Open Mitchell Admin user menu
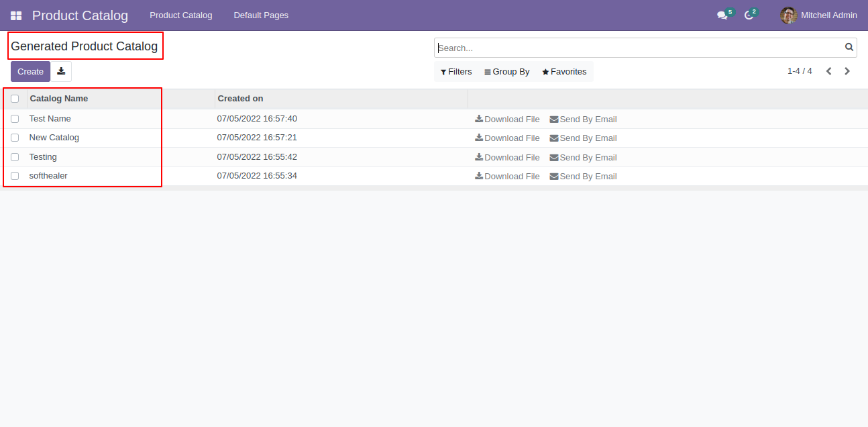 [x=819, y=15]
